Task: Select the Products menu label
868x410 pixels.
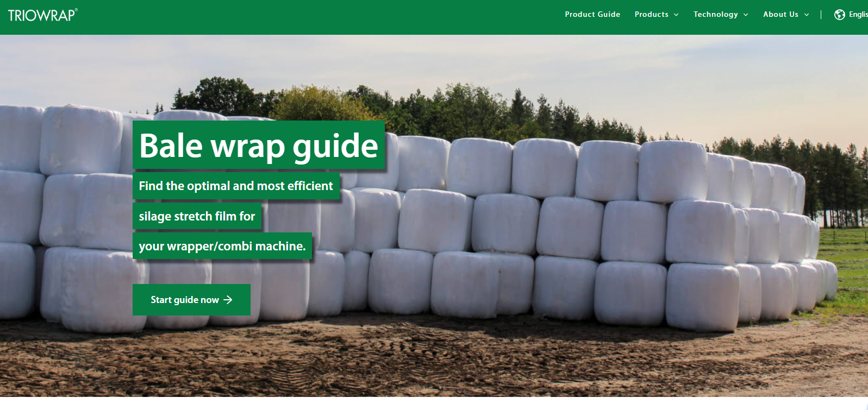Action: 651,15
